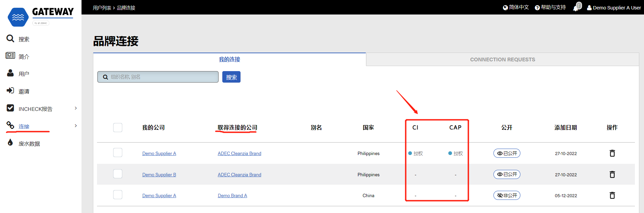Open the notification bell
Screen dimensions: 644x213
click(x=576, y=7)
